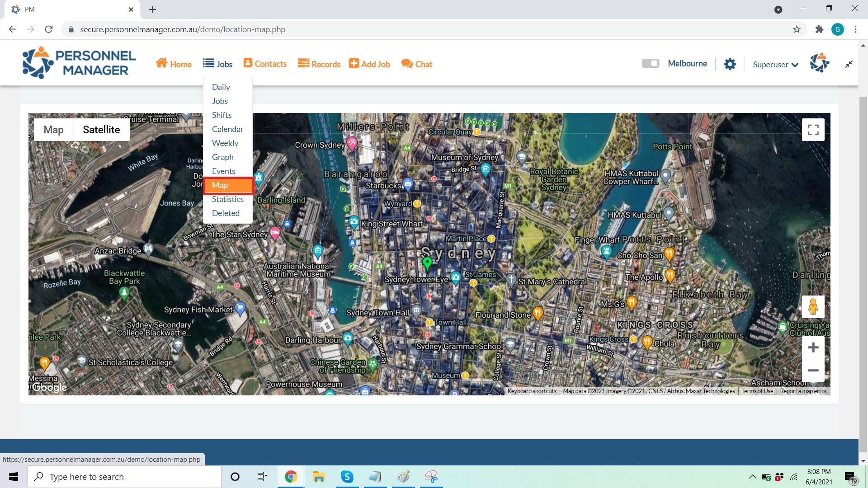Toggle the switch next to Melbourne
Screen dimensions: 868x488
(651, 64)
